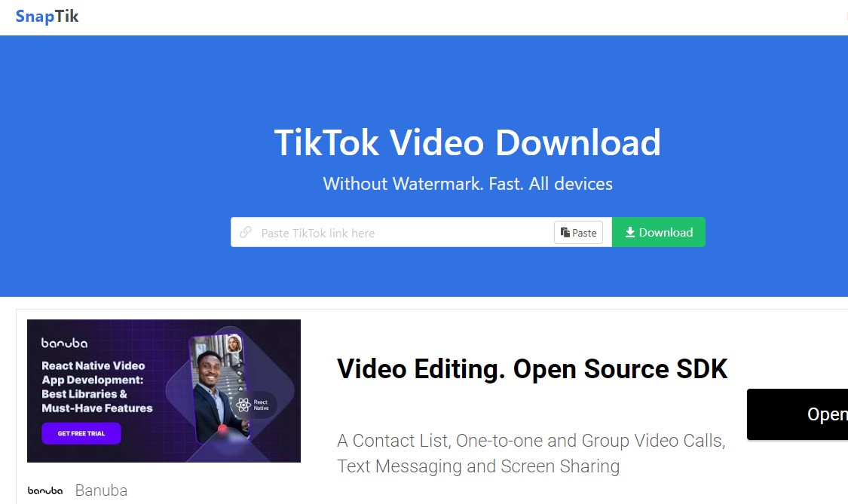This screenshot has width=848, height=504.
Task: Click GET FREE TRIAL in the ad
Action: point(81,433)
